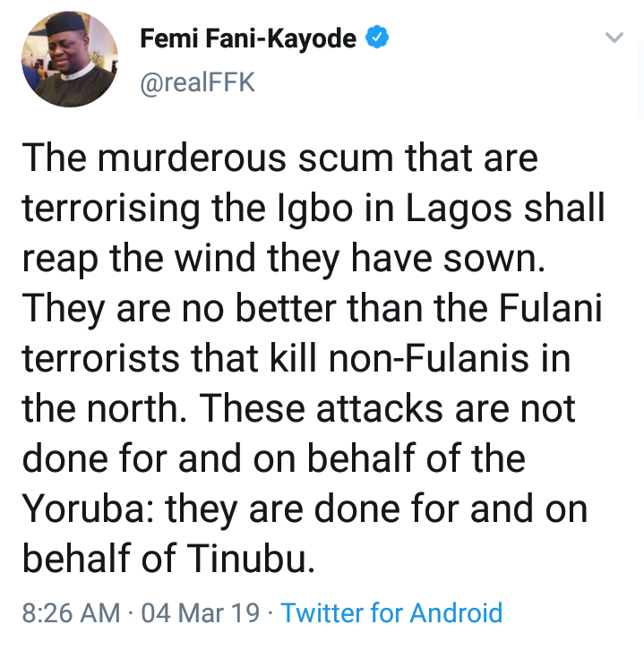This screenshot has width=644, height=650.
Task: Open the Twitter for Android link
Action: [x=391, y=613]
